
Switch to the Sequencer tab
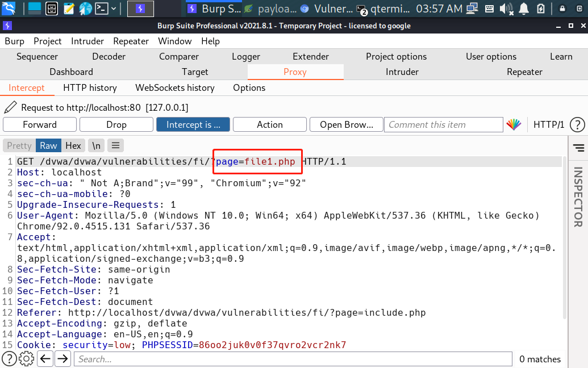point(37,57)
